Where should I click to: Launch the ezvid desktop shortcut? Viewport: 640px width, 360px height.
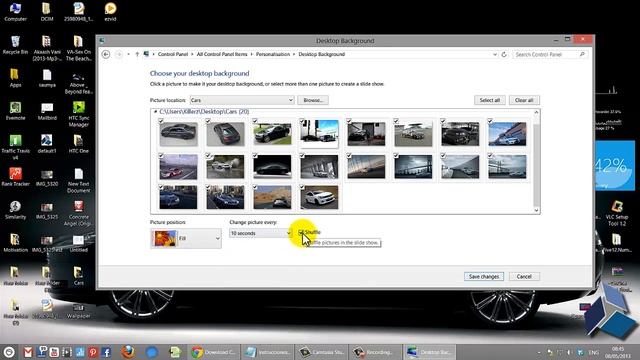(x=110, y=12)
